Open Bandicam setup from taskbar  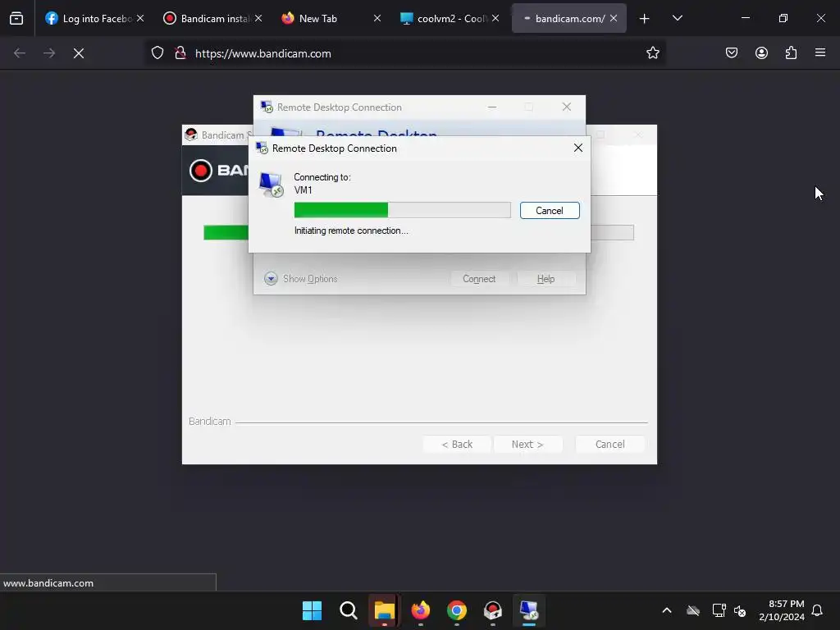(x=493, y=610)
